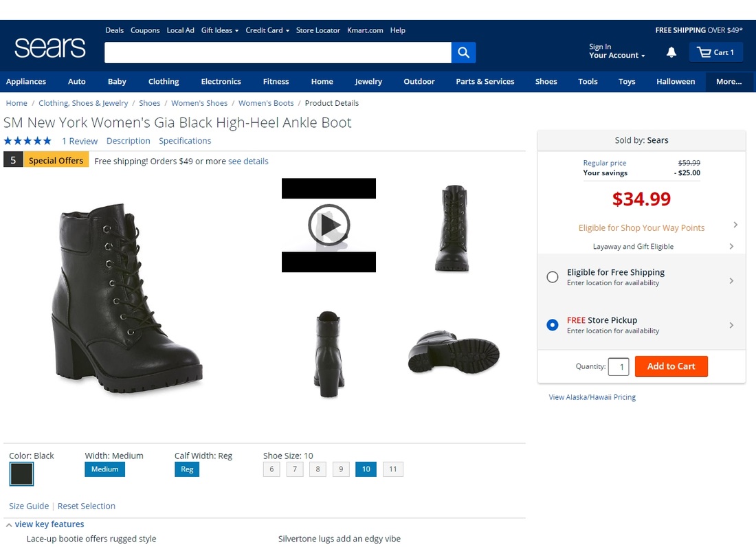
Task: View the boot sole thumbnail image
Action: 454,353
